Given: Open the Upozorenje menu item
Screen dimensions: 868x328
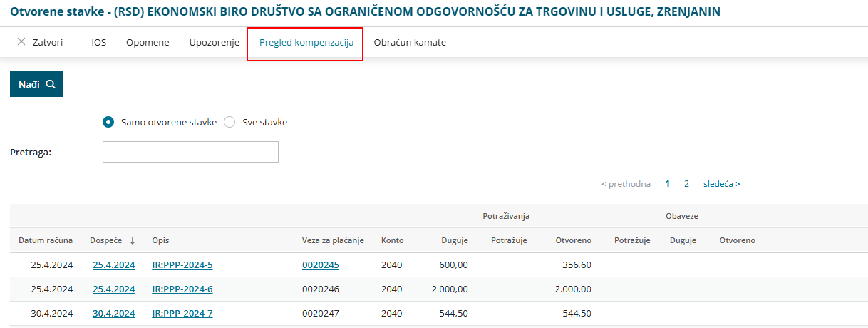Looking at the screenshot, I should click(x=215, y=42).
